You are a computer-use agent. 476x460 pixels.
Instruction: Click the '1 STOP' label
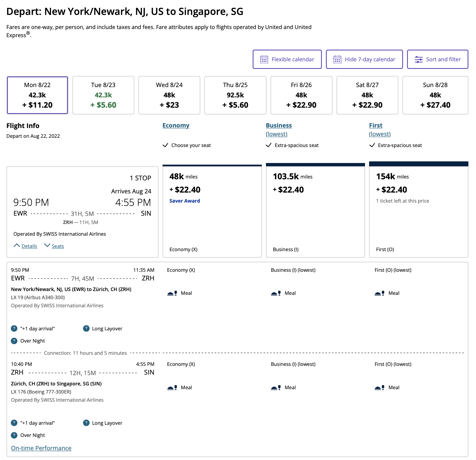(140, 178)
